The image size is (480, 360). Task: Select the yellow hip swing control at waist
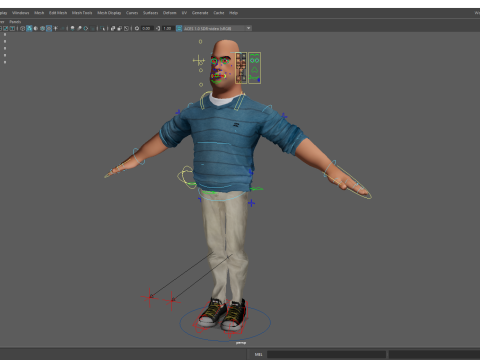[186, 177]
